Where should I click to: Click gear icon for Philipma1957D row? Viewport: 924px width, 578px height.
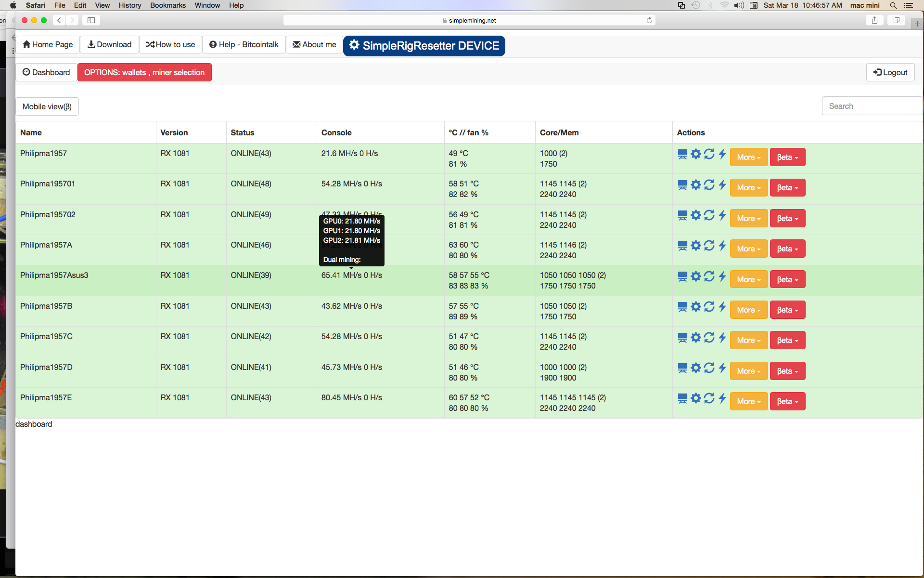click(696, 368)
